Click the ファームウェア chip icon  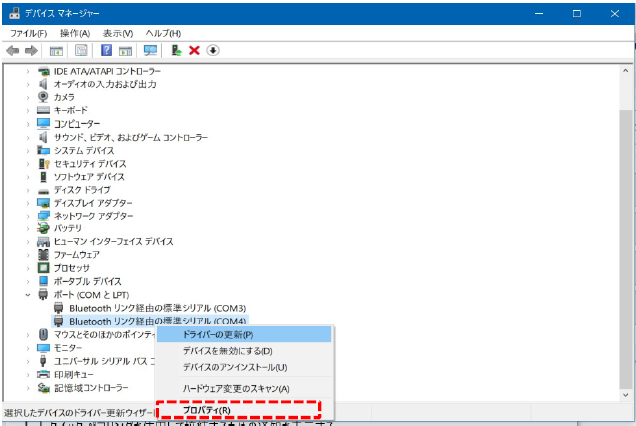43,255
